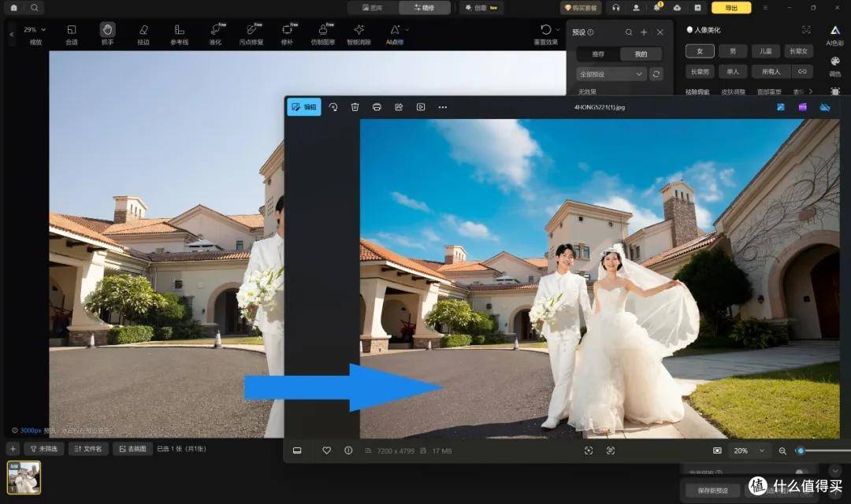Add a new preset with the plus icon
The width and height of the screenshot is (851, 504).
644,32
